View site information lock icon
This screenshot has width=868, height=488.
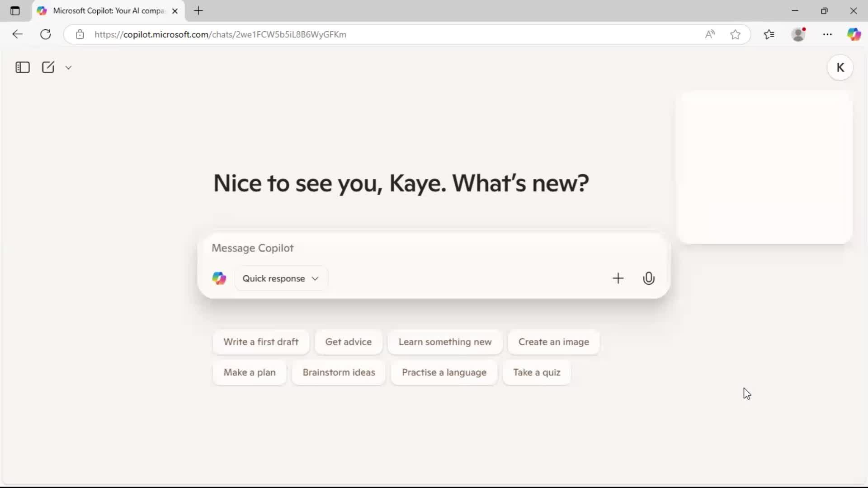(80, 34)
